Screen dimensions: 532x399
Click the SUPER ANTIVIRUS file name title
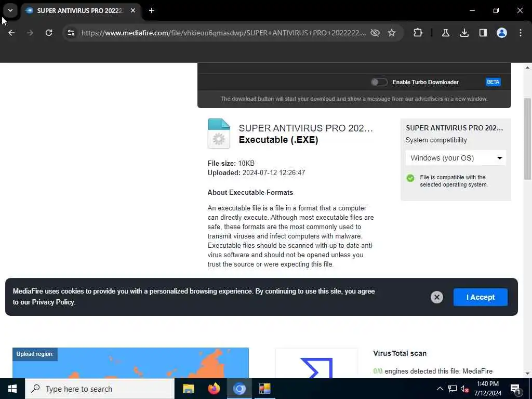(x=305, y=128)
